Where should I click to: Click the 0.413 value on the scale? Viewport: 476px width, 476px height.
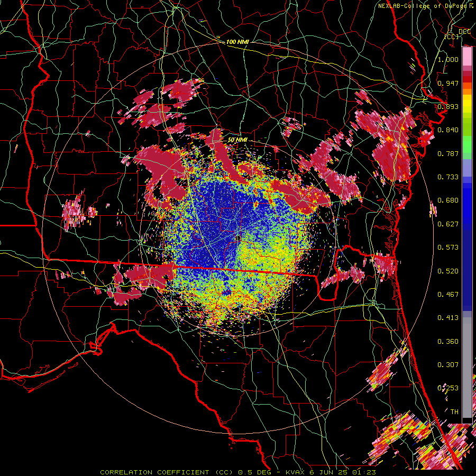click(448, 318)
